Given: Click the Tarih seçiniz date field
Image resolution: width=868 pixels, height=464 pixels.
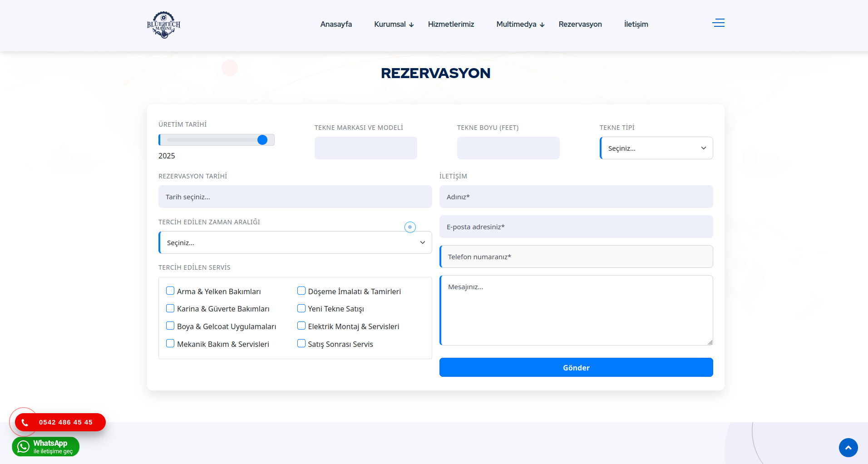Looking at the screenshot, I should pyautogui.click(x=295, y=197).
